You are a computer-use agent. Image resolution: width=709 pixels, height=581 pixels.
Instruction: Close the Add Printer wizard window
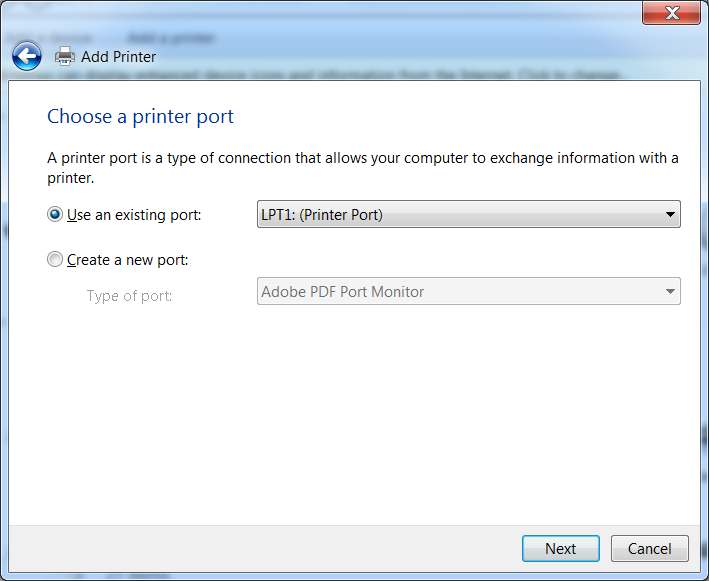(671, 13)
